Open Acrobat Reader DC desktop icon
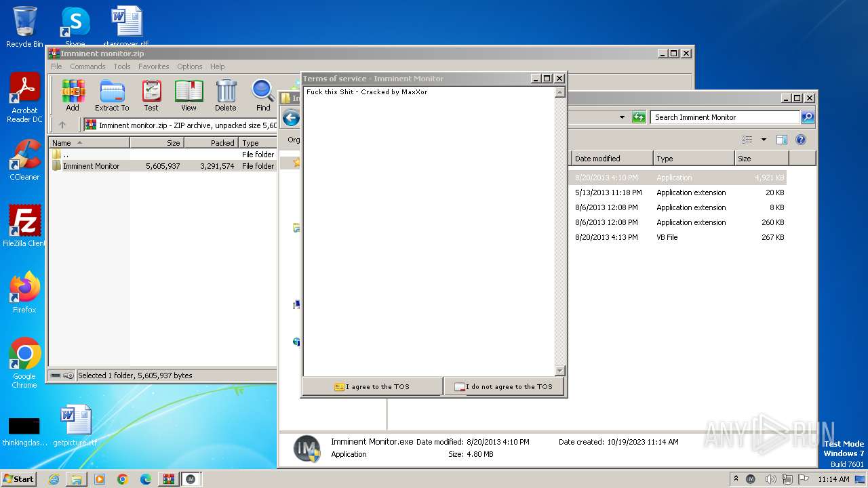Image resolution: width=868 pixels, height=488 pixels. 24,98
